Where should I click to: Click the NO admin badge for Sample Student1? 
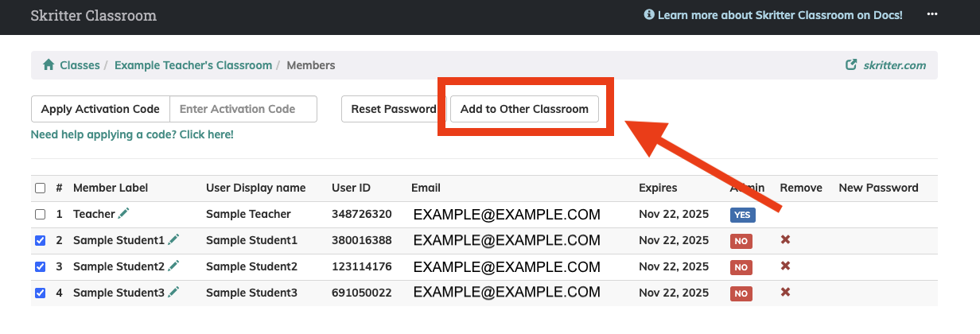pos(741,241)
